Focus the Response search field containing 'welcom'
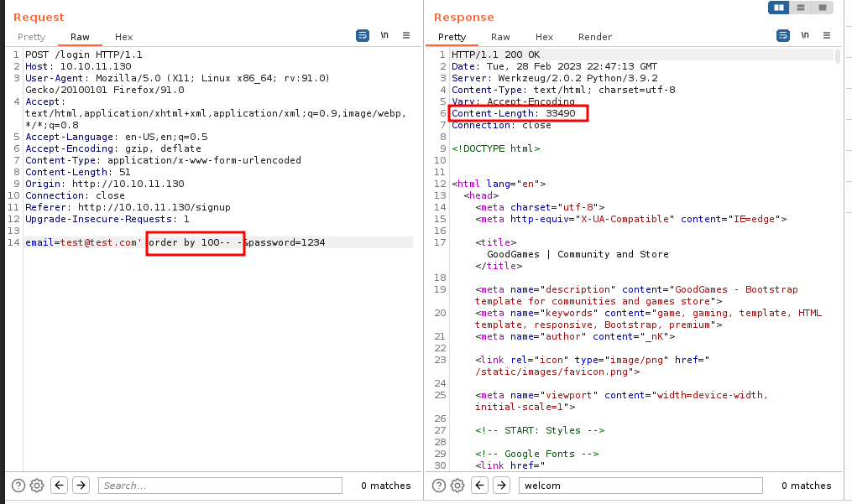This screenshot has width=852, height=504. point(640,486)
